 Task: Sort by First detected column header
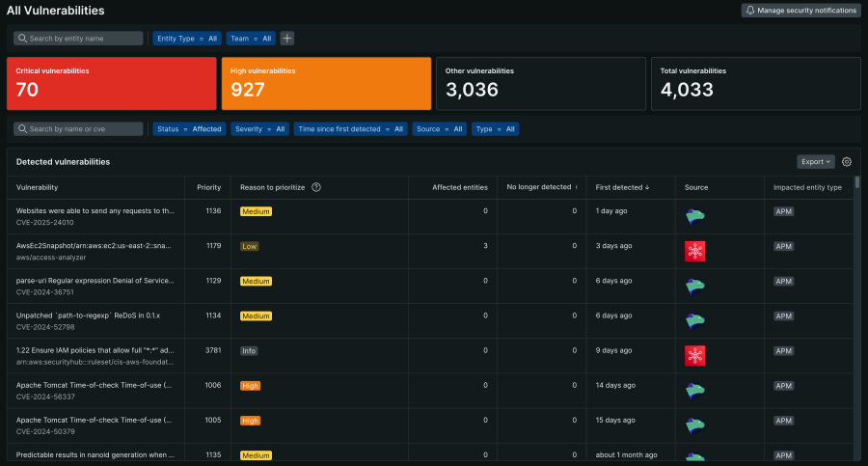[622, 187]
